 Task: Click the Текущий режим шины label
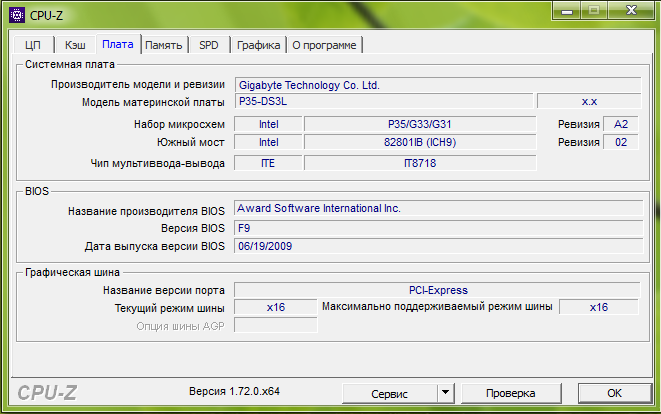(169, 309)
